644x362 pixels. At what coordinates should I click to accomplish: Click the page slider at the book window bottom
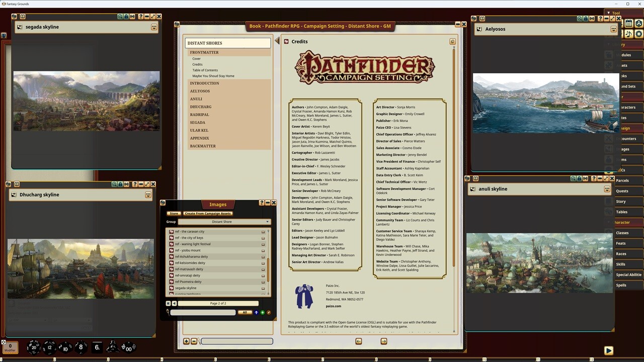[236, 341]
